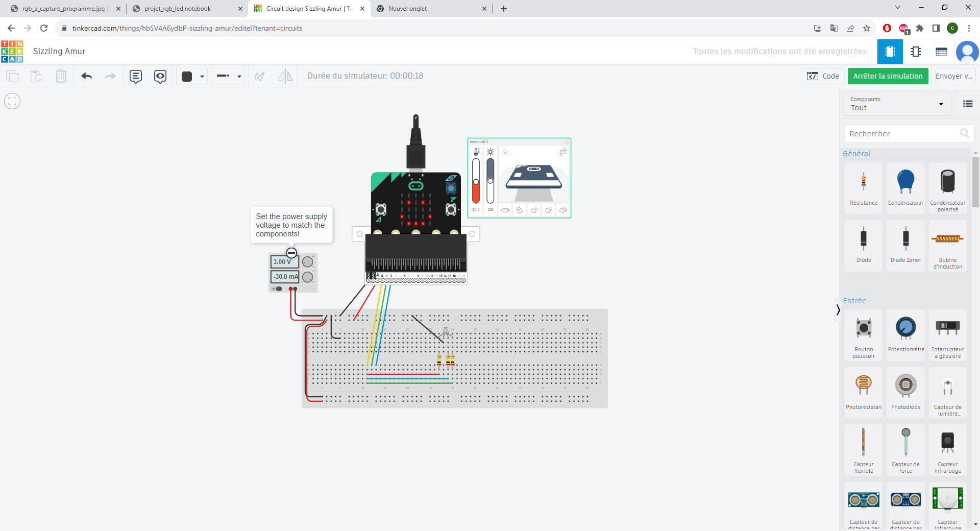The width and height of the screenshot is (980, 531).
Task: Click the components panel scrollbar
Action: [975, 181]
